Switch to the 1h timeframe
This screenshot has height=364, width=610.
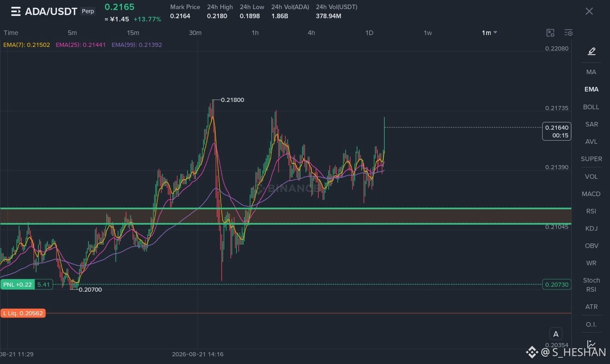tap(255, 33)
